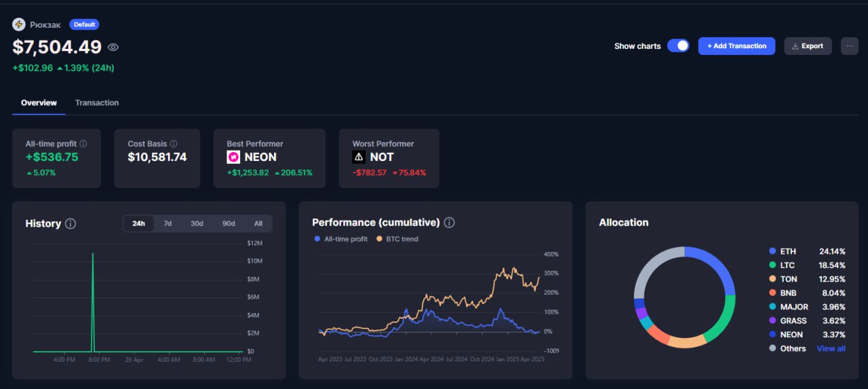Click the NEON coin logo
This screenshot has height=389, width=868.
(x=233, y=157)
